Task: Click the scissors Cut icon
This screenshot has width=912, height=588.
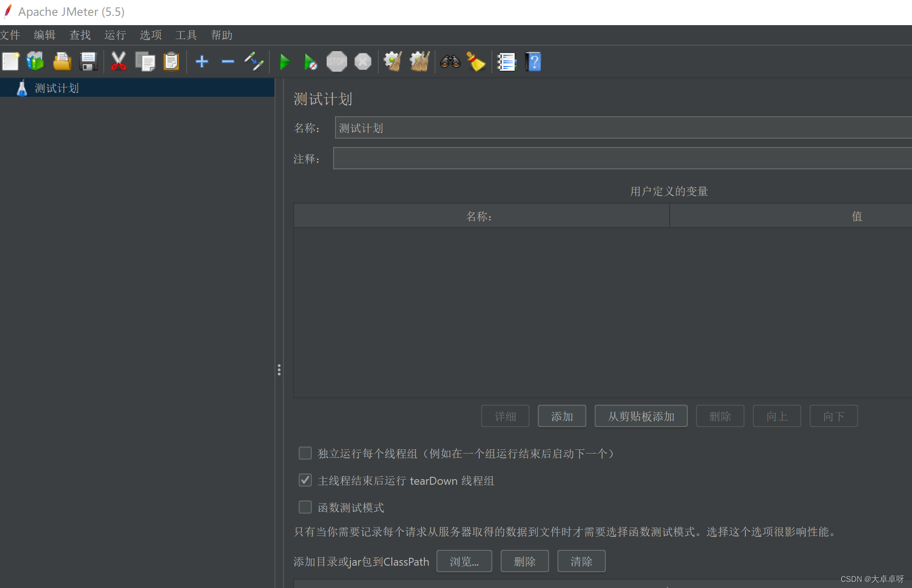Action: (118, 61)
